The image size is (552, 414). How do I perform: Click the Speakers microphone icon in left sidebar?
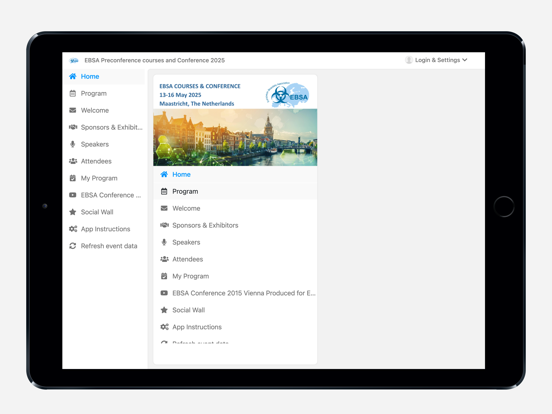[73, 144]
